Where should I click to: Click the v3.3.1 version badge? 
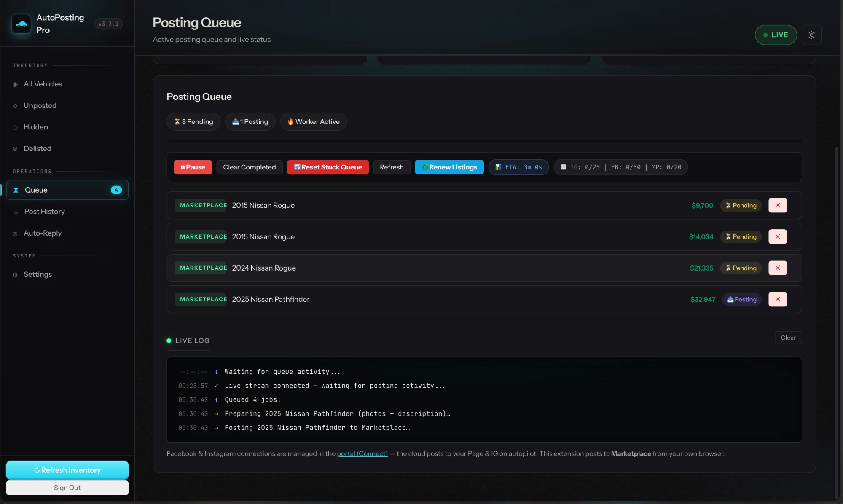(108, 24)
